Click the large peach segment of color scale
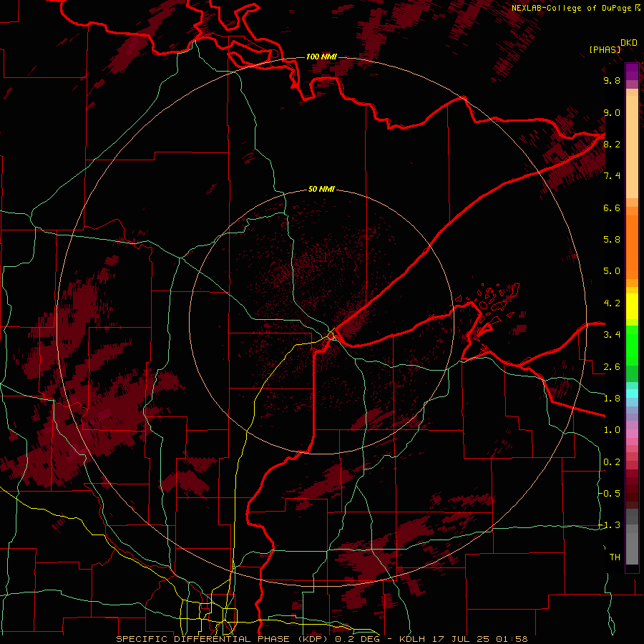Image resolution: width=644 pixels, height=644 pixels. [x=632, y=147]
